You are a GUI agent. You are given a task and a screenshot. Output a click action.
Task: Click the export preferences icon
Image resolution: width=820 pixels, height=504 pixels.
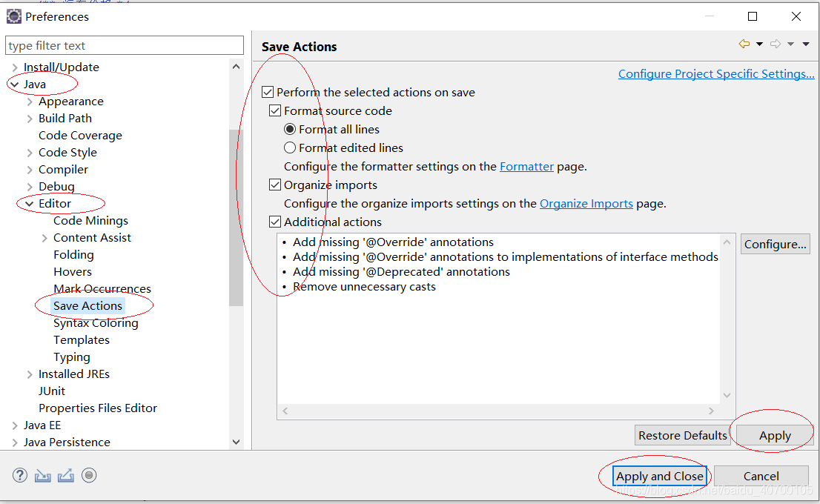pyautogui.click(x=65, y=475)
